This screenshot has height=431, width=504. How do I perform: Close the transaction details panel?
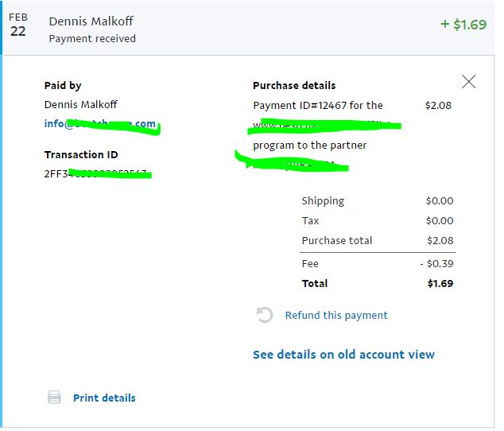(469, 82)
